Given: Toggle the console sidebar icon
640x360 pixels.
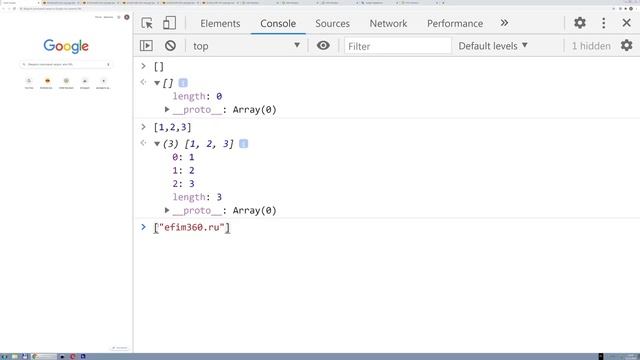Looking at the screenshot, I should 146,46.
